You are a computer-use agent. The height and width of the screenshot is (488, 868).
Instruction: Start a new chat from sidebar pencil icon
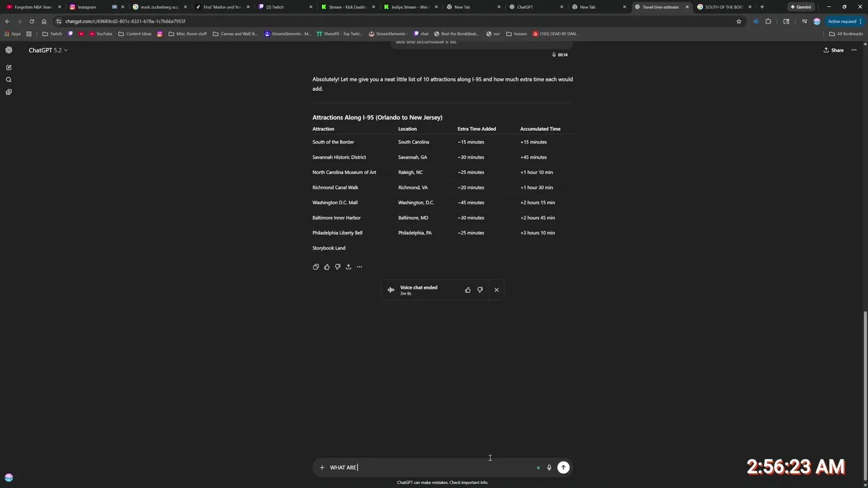point(9,68)
